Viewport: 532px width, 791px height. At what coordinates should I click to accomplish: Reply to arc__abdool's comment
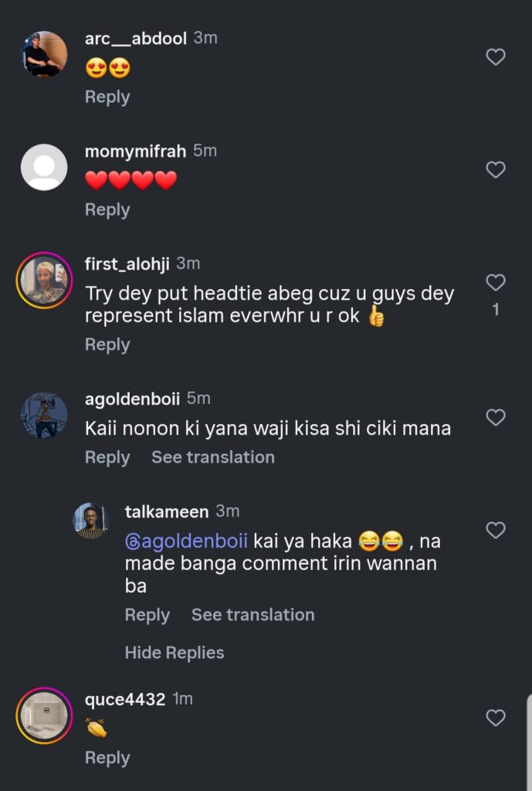point(107,97)
